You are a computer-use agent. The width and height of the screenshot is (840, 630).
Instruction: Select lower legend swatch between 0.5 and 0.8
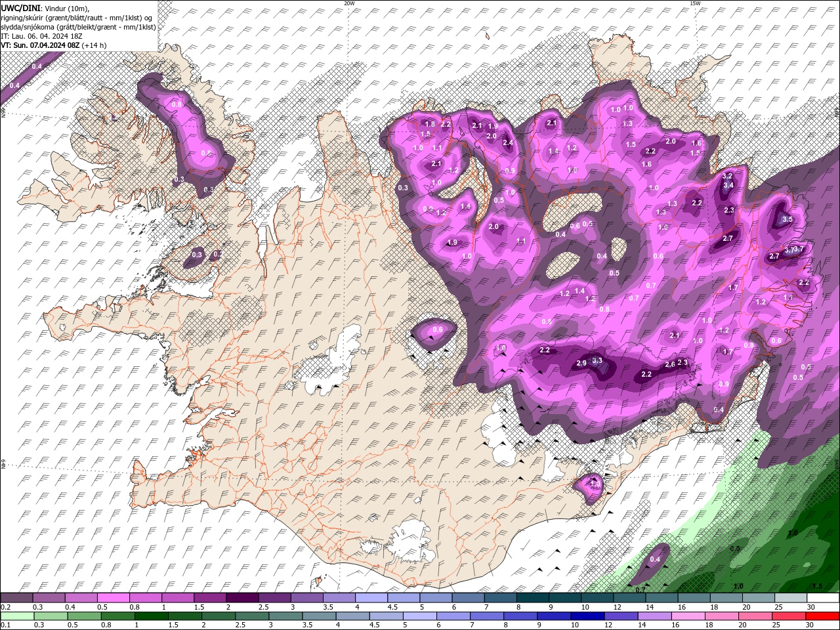click(x=83, y=616)
